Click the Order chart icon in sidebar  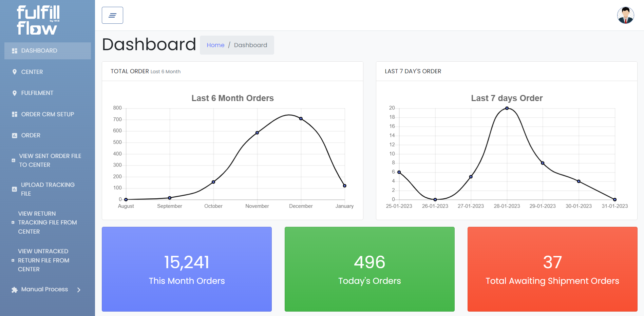tap(15, 136)
